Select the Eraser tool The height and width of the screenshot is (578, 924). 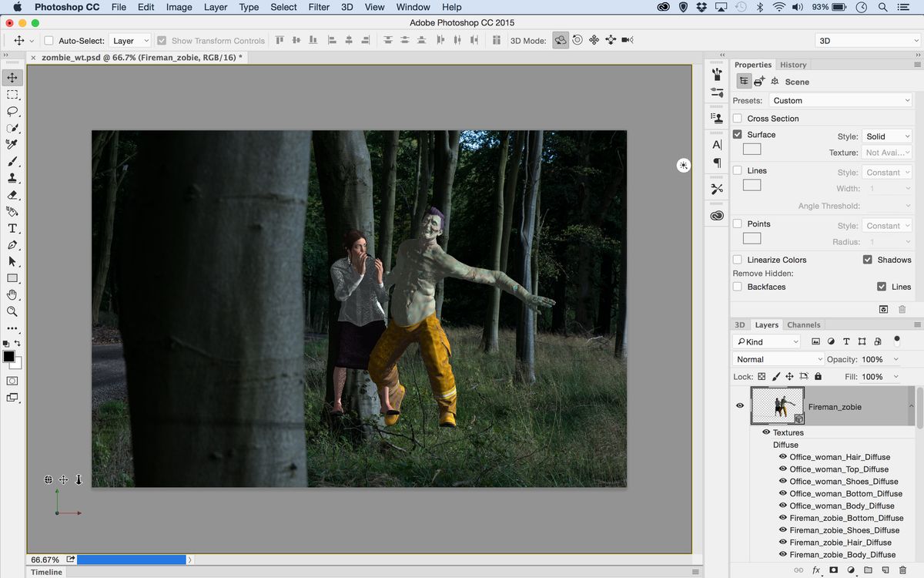point(12,195)
